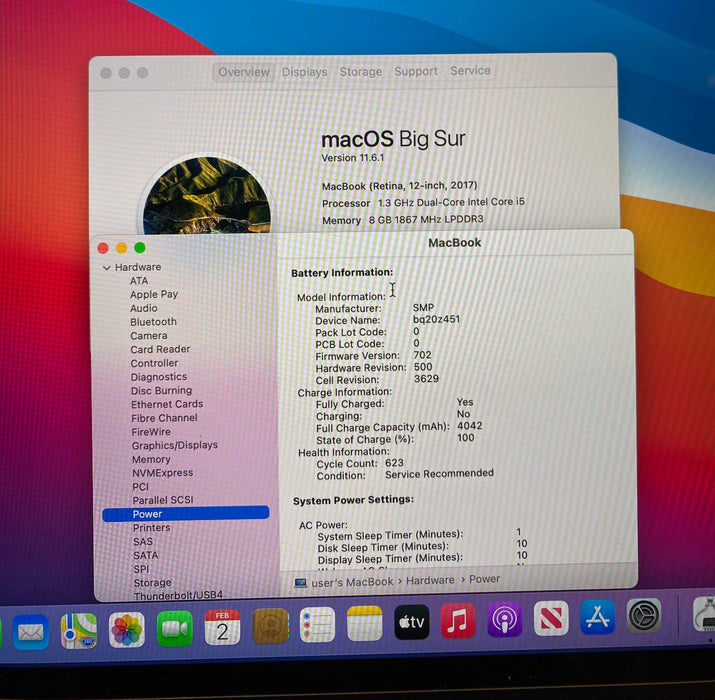Click the computer icon in the path bar
Viewport: 715px width, 700px height.
(x=300, y=583)
